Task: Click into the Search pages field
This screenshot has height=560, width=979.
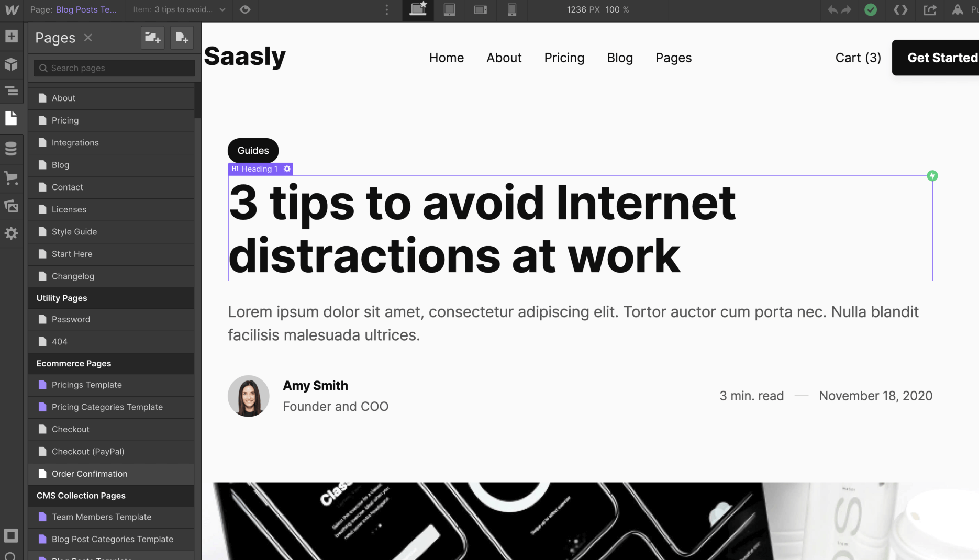Action: pyautogui.click(x=114, y=68)
